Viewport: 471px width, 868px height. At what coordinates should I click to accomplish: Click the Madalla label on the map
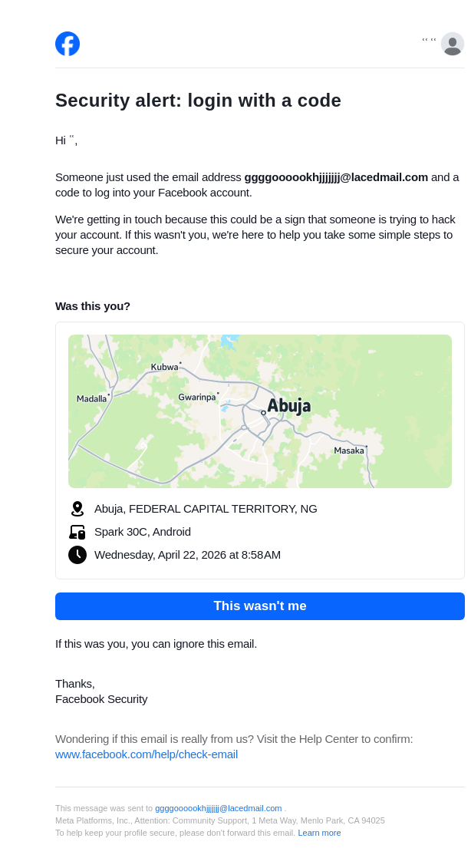click(91, 398)
